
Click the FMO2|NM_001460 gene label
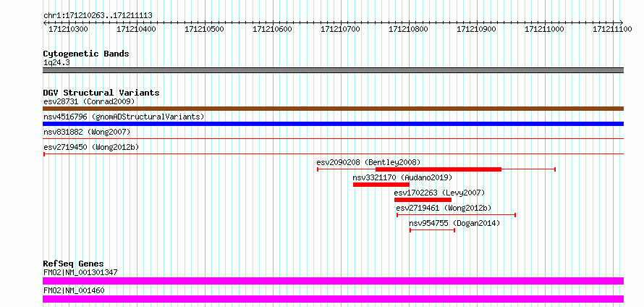pyautogui.click(x=74, y=290)
